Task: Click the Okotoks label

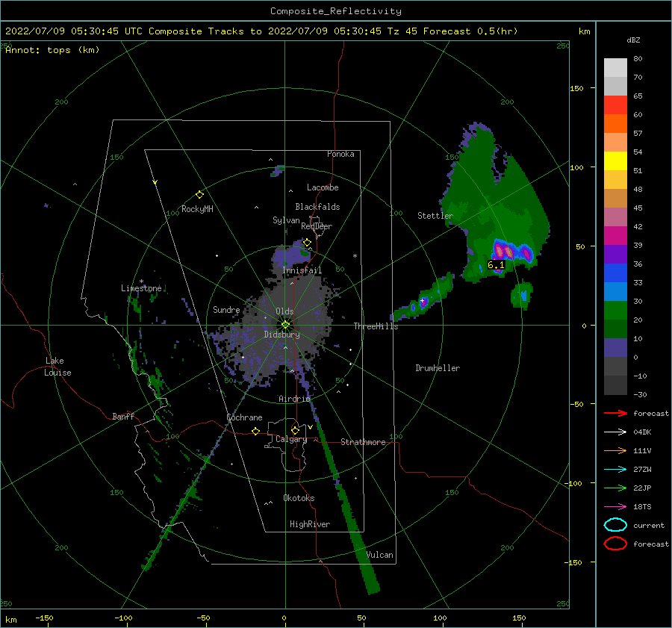Action: point(299,498)
